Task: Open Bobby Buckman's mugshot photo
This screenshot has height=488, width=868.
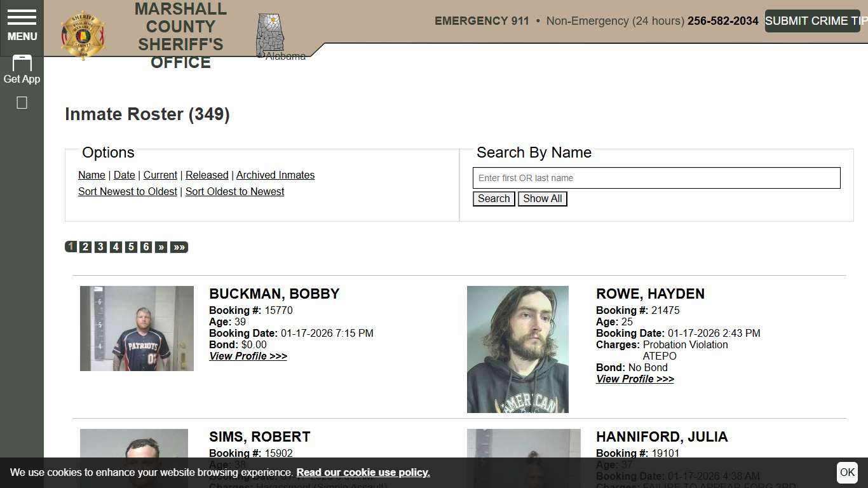Action: point(137,329)
